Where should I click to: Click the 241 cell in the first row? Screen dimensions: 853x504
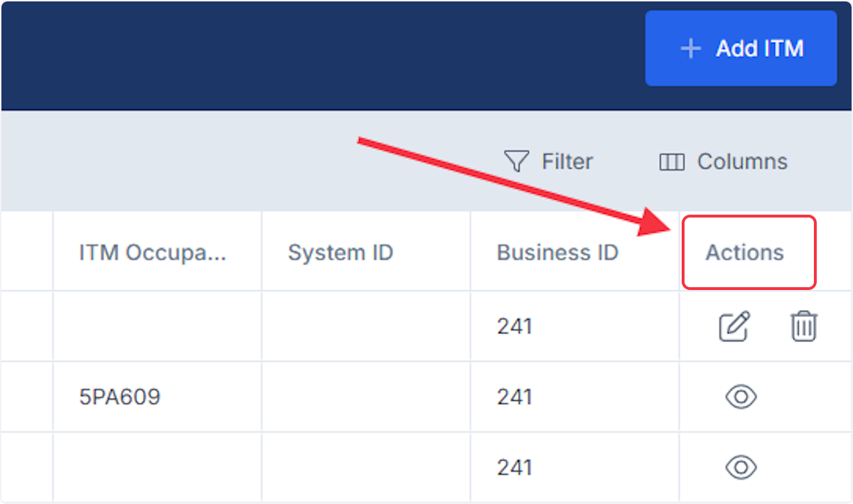[x=575, y=326]
